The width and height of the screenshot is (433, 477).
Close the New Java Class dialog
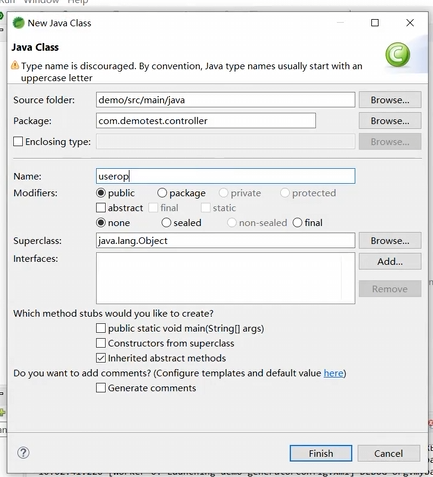[410, 23]
